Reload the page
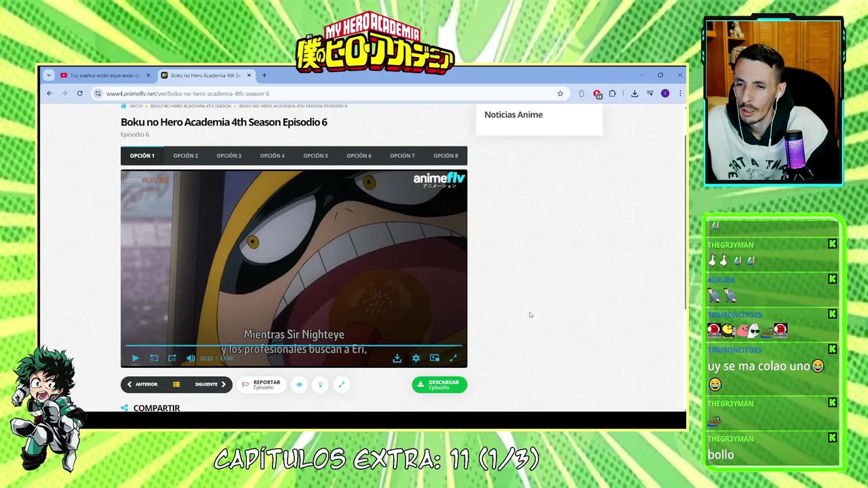Viewport: 868px width, 488px height. click(80, 94)
